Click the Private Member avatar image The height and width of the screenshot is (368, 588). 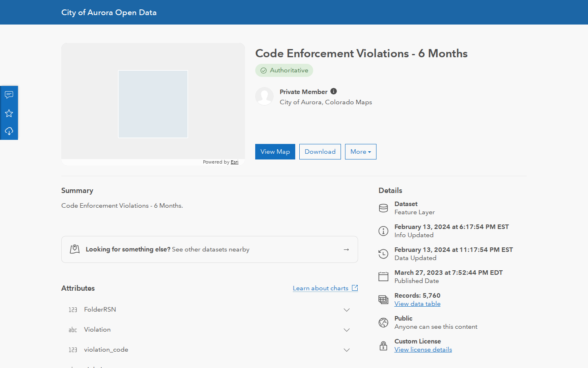[x=264, y=96]
